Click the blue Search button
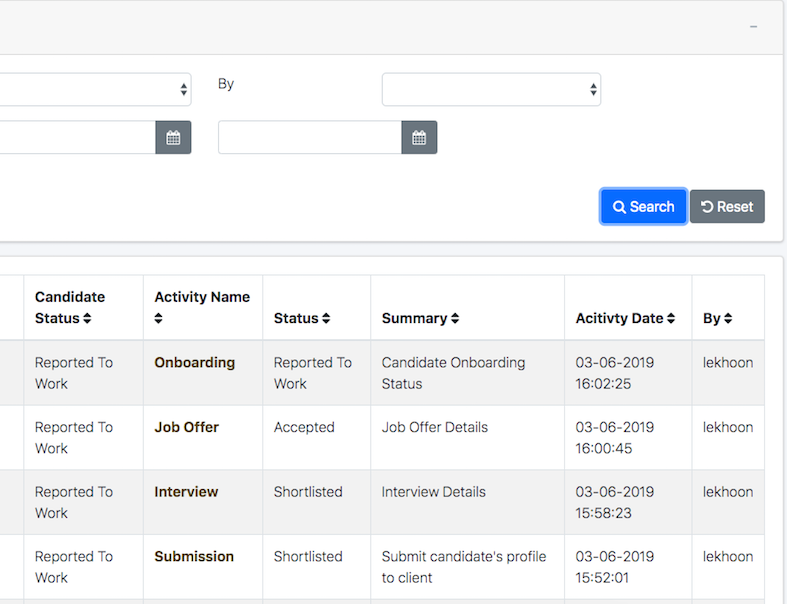 point(643,206)
